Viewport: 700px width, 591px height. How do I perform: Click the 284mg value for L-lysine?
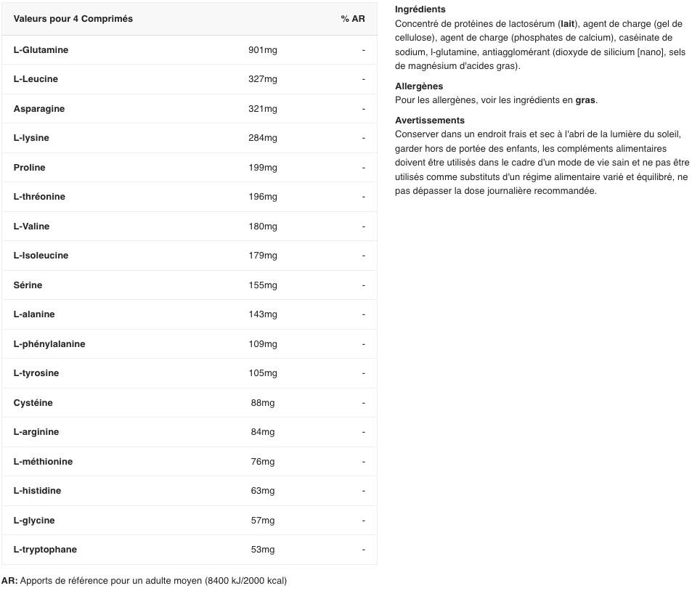263,138
